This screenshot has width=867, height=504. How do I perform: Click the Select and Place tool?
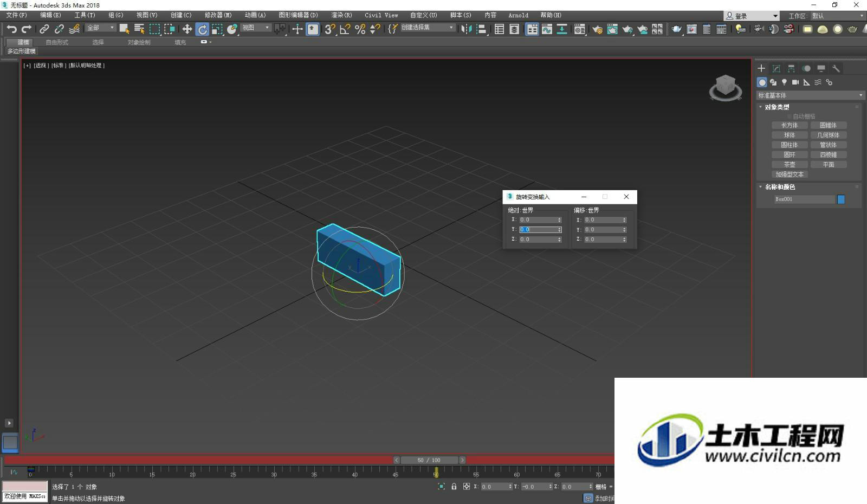coord(232,29)
